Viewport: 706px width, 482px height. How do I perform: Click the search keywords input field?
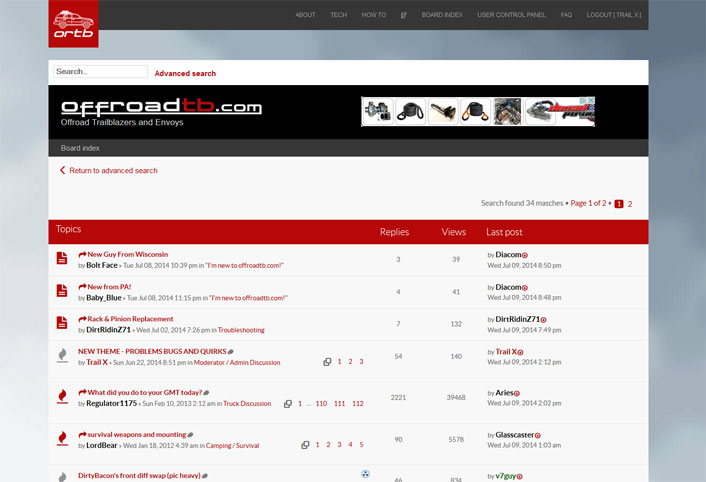[100, 72]
